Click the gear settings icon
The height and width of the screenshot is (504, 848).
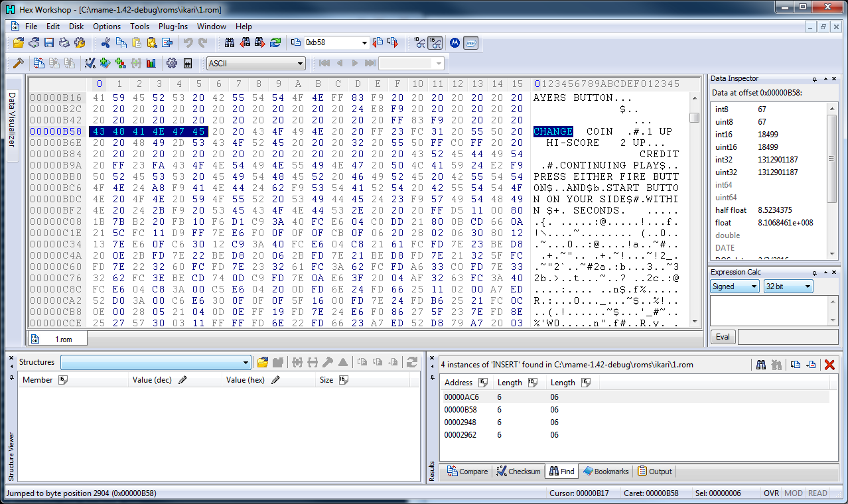tap(172, 63)
